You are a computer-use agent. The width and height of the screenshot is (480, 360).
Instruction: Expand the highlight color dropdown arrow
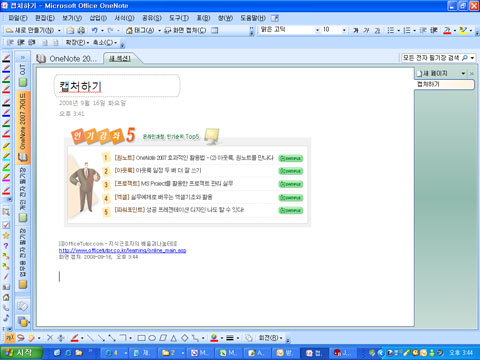click(471, 31)
